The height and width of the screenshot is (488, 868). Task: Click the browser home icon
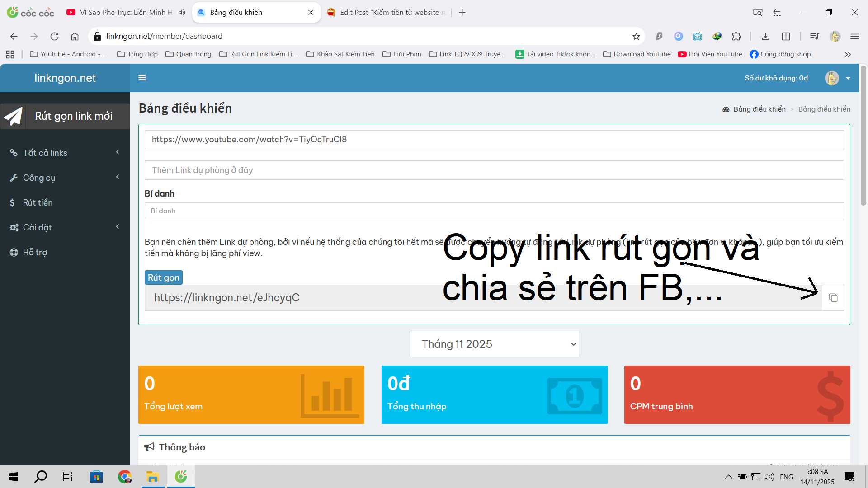75,37
